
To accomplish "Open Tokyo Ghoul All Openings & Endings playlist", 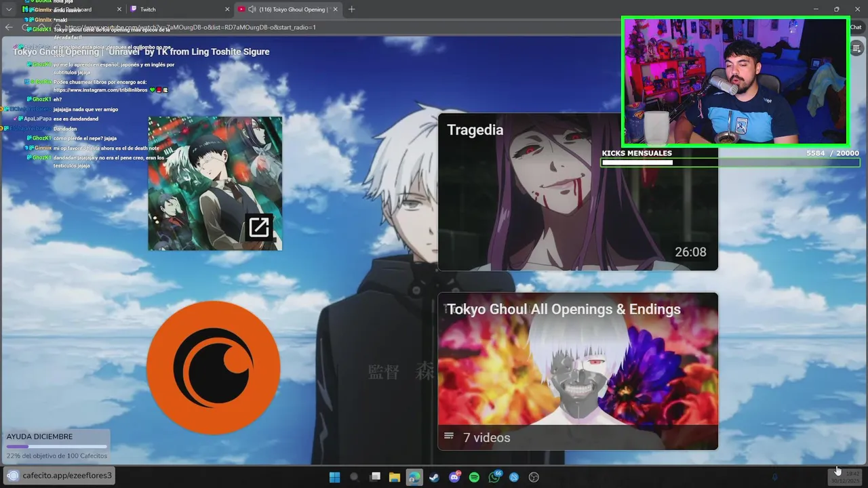I will 578,371.
